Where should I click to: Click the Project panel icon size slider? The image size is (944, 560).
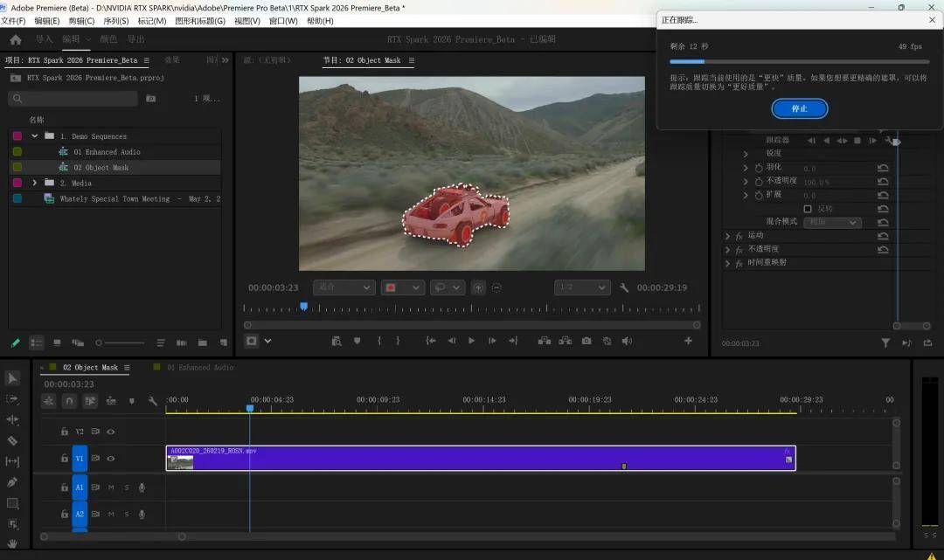(x=120, y=342)
